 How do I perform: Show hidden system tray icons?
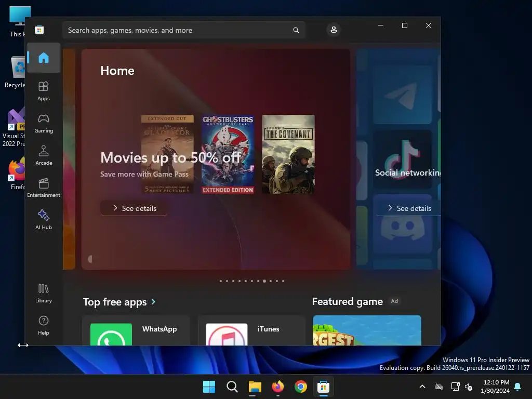pyautogui.click(x=422, y=387)
